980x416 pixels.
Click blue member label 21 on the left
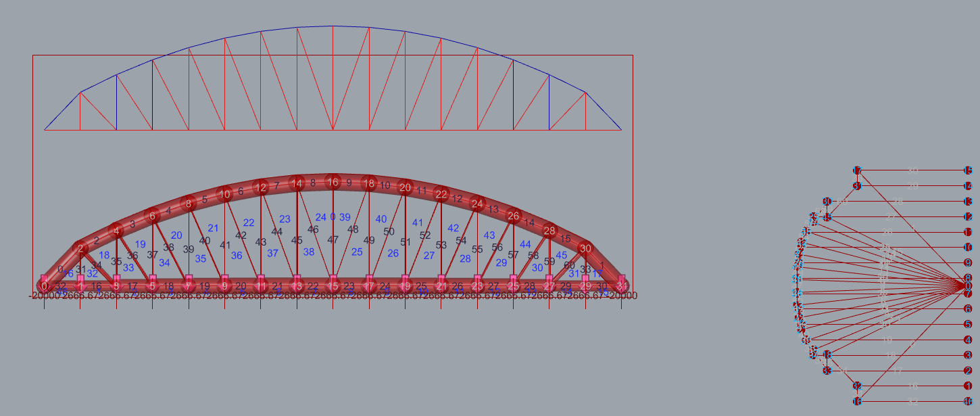coord(213,228)
